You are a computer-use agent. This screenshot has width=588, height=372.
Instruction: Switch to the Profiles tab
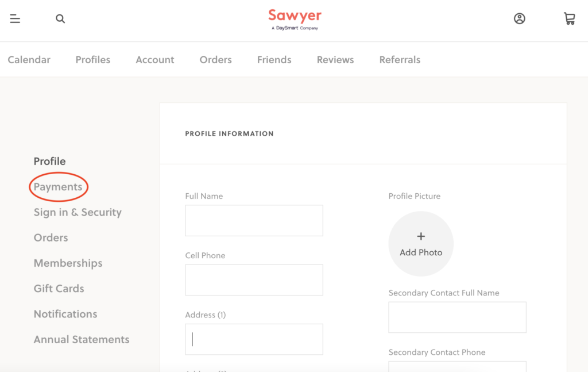(93, 60)
